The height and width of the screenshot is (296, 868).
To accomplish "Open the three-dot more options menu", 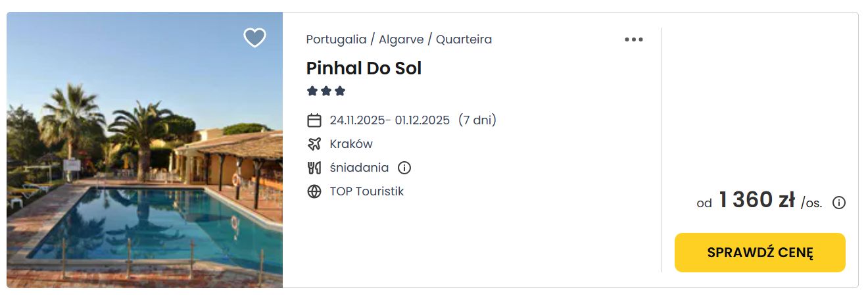I will [x=634, y=39].
